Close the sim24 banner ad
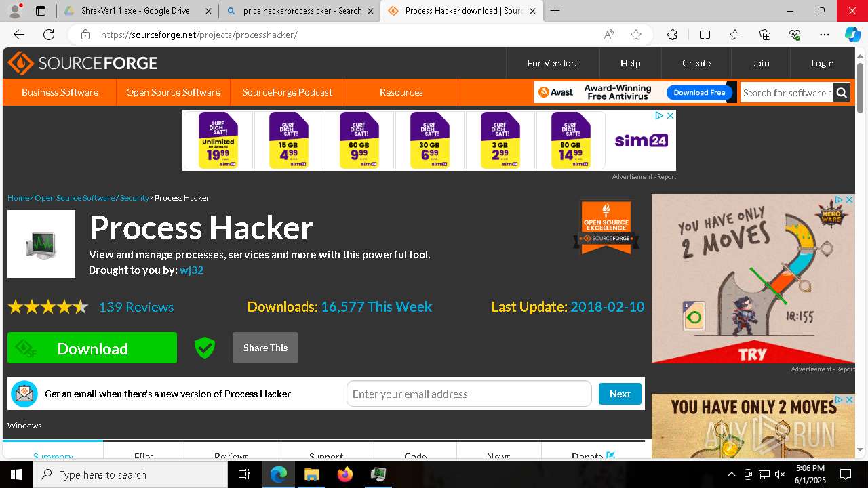This screenshot has width=868, height=488. pyautogui.click(x=670, y=116)
